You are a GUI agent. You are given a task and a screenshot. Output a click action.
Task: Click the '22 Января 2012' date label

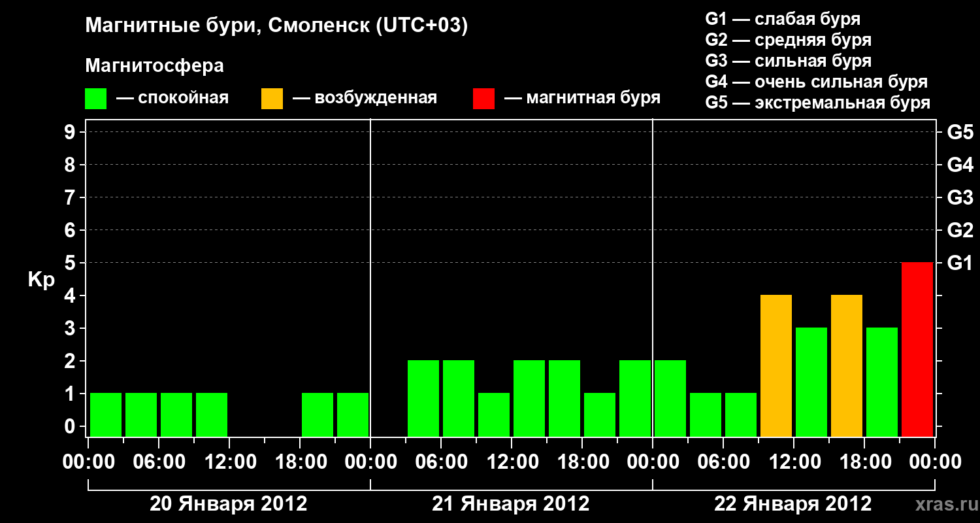(793, 504)
